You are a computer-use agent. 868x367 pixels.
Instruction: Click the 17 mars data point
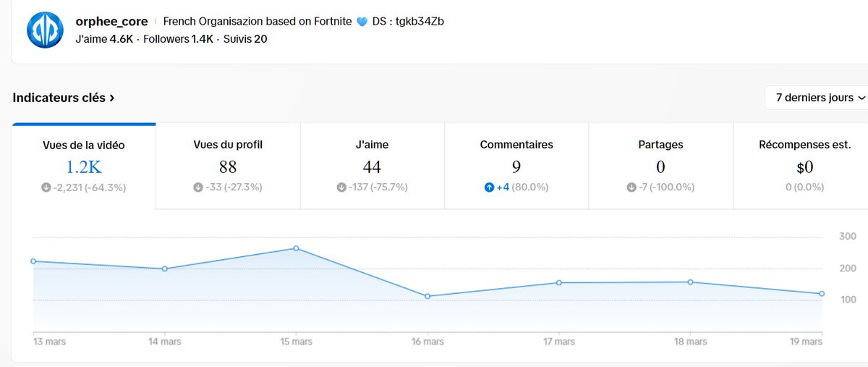[559, 282]
